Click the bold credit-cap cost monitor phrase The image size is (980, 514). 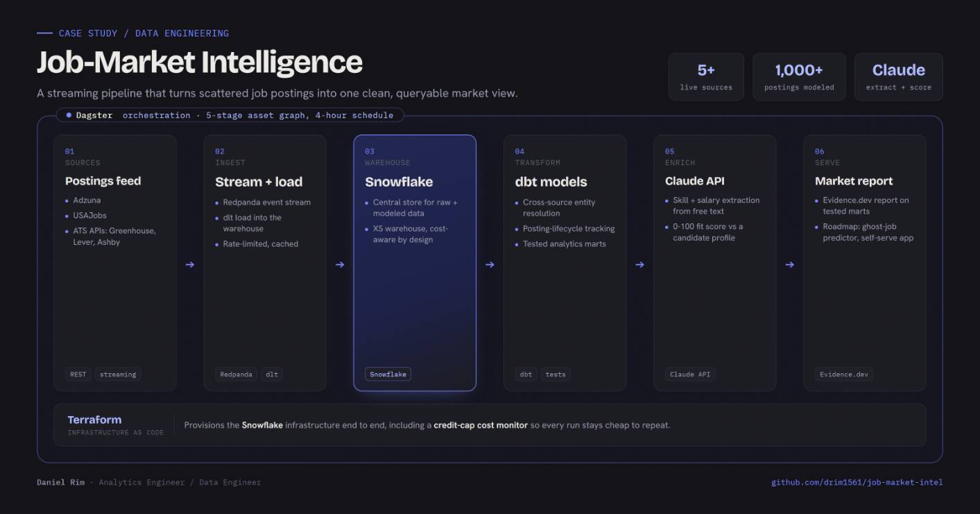coord(481,425)
